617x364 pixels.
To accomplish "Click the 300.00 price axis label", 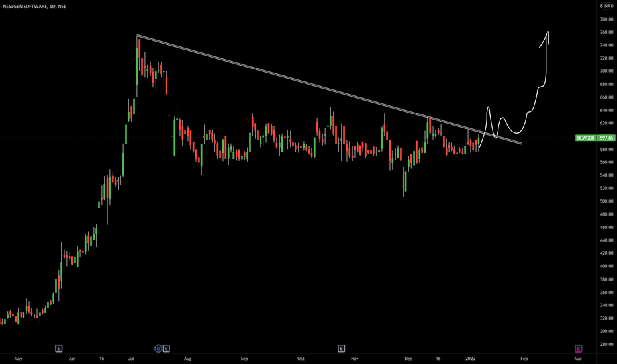I will 607,332.
